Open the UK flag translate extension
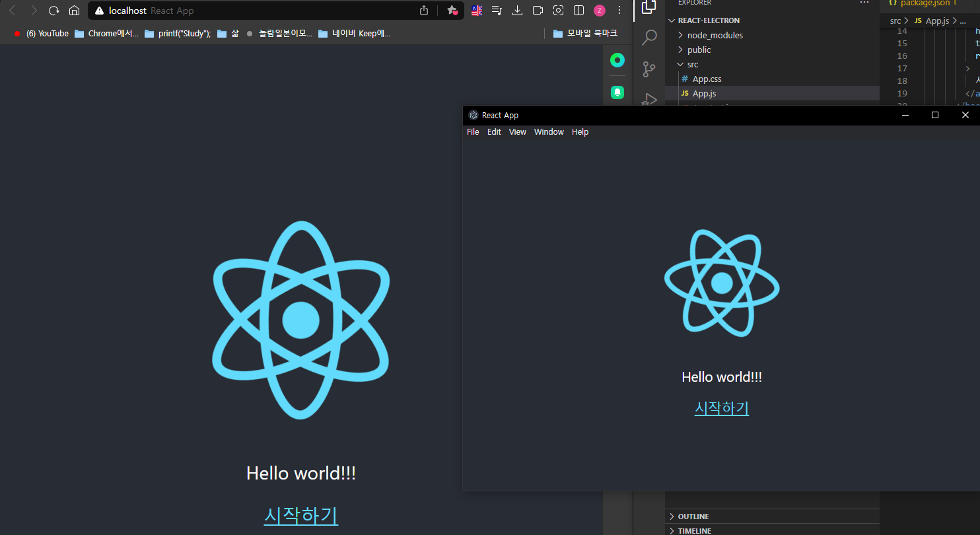Image resolution: width=980 pixels, height=535 pixels. click(477, 11)
